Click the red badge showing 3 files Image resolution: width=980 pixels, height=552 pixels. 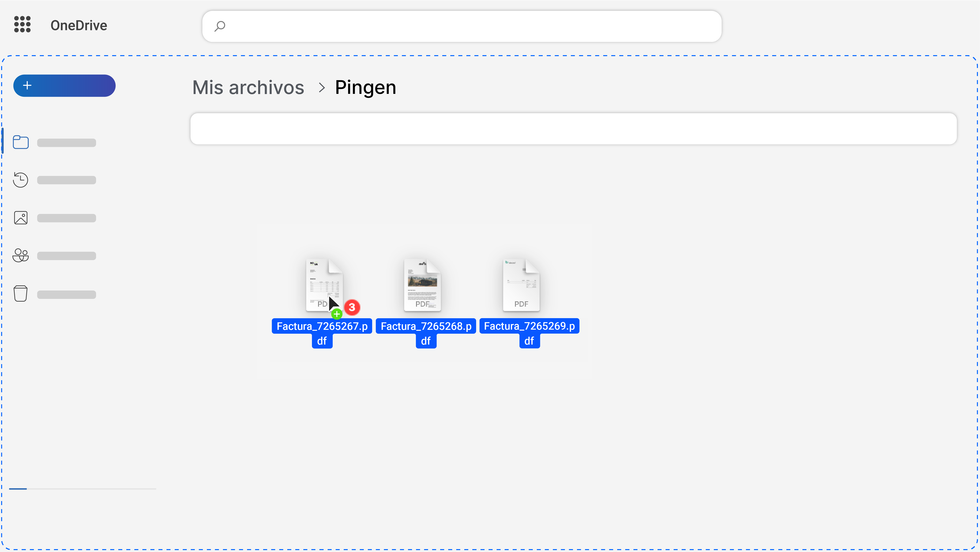352,307
